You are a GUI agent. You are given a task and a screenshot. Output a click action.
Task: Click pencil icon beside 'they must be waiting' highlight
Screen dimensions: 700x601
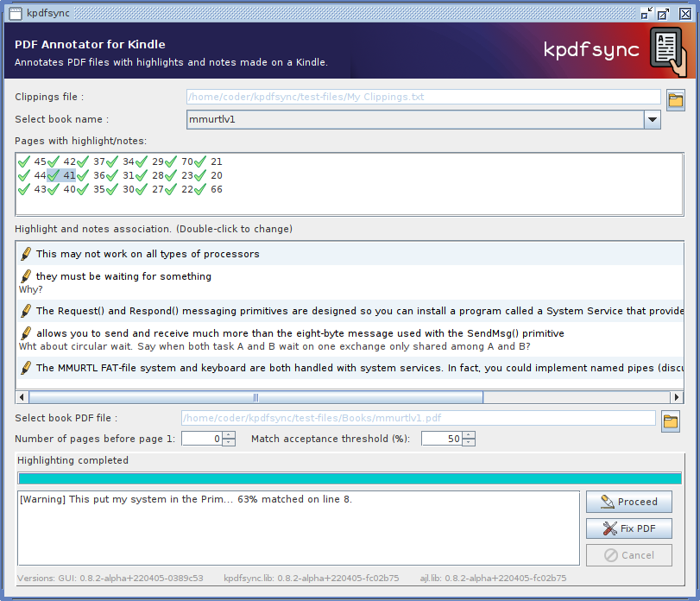[x=26, y=276]
